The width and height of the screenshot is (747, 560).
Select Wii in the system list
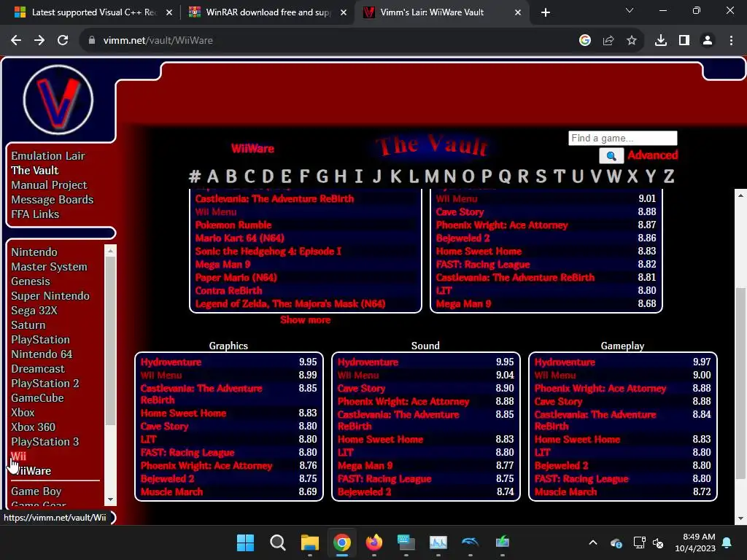click(x=18, y=456)
